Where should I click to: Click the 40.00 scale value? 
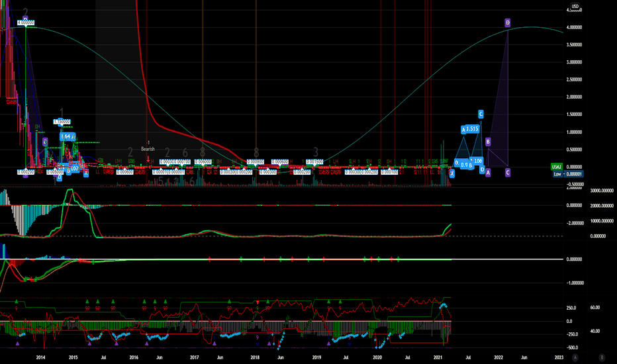tap(595, 331)
